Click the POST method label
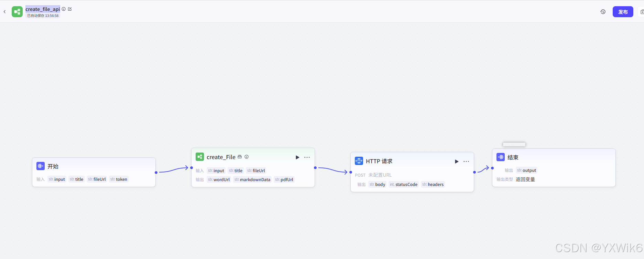This screenshot has width=644, height=259. coord(360,175)
